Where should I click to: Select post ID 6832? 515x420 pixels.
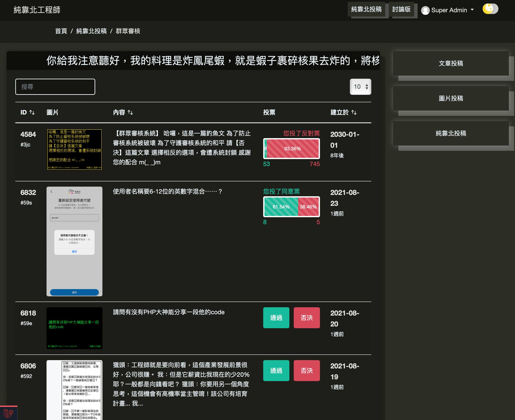28,193
